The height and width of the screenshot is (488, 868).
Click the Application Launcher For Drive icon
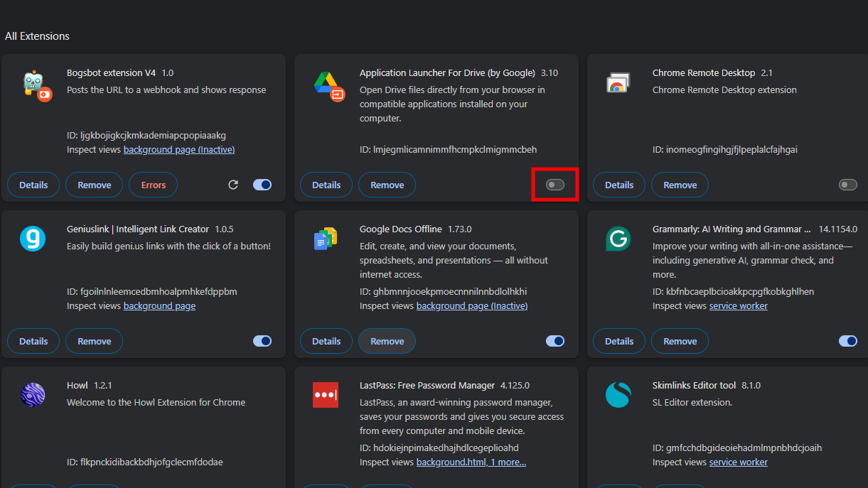pyautogui.click(x=328, y=85)
